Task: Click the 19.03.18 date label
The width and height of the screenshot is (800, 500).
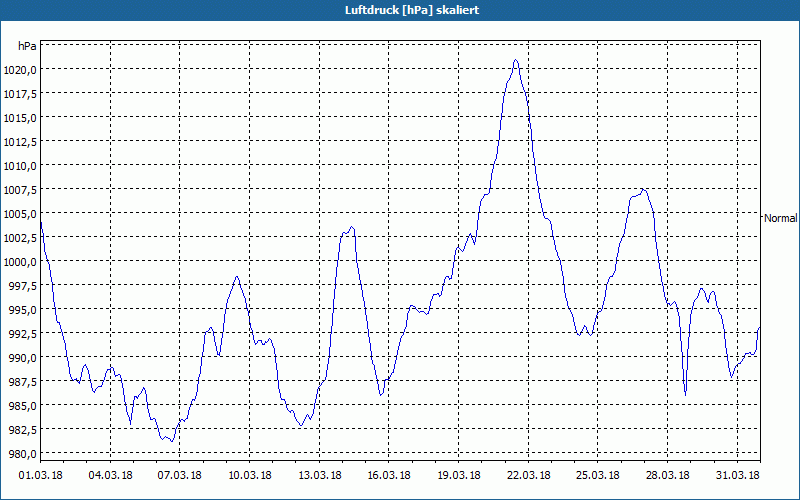Action: pyautogui.click(x=459, y=475)
